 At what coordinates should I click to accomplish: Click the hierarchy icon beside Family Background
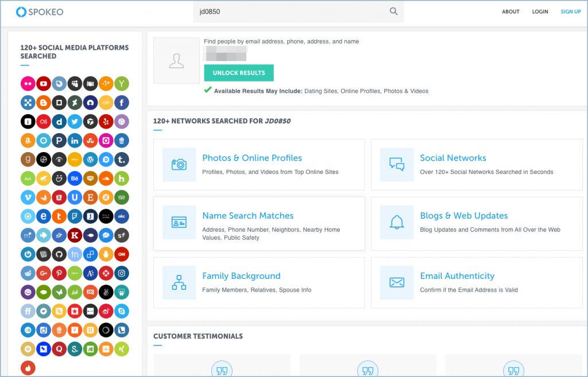179,282
